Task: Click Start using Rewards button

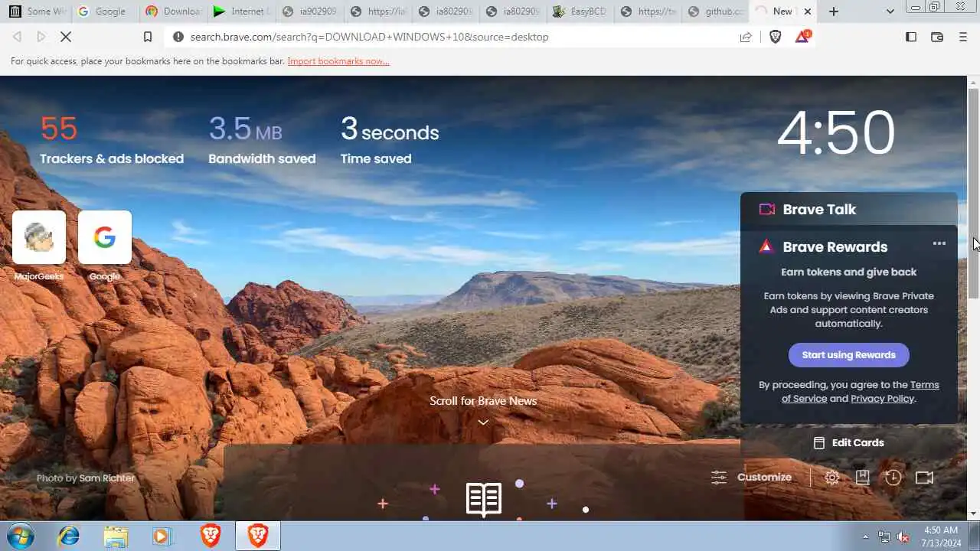Action: (x=848, y=355)
